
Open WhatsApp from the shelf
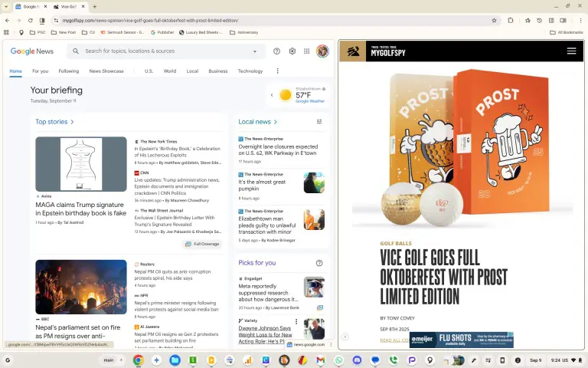coord(339,360)
